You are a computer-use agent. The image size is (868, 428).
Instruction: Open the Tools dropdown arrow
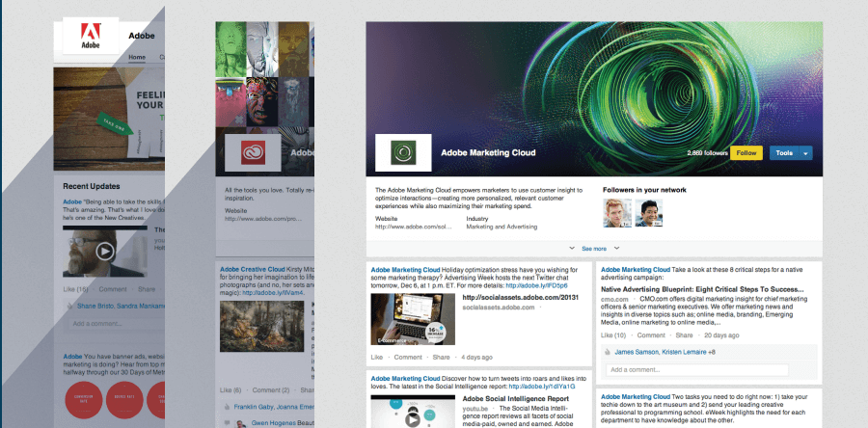(805, 153)
